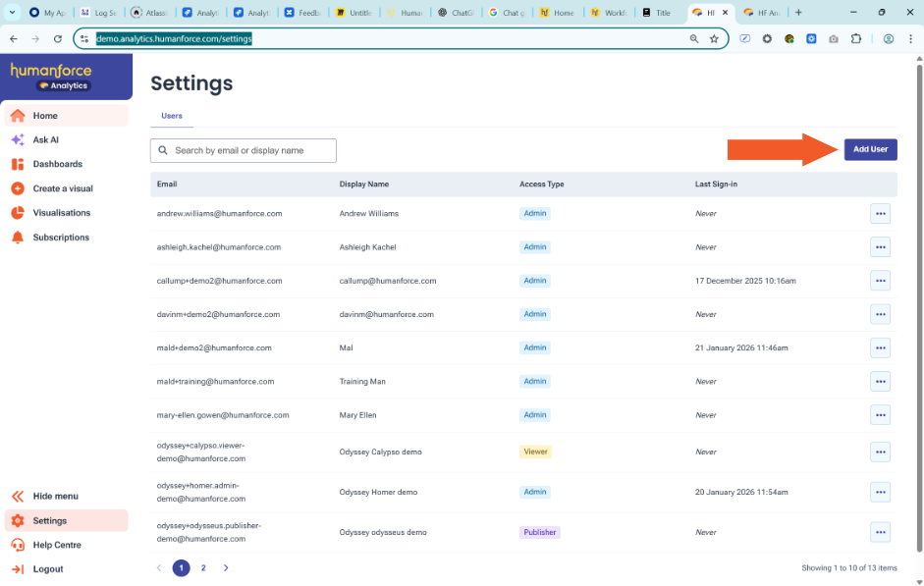Open Visualisations pie chart icon
The width and height of the screenshot is (924, 586).
[18, 213]
